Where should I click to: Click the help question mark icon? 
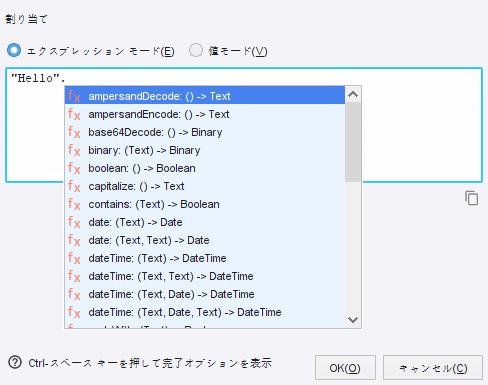15,362
